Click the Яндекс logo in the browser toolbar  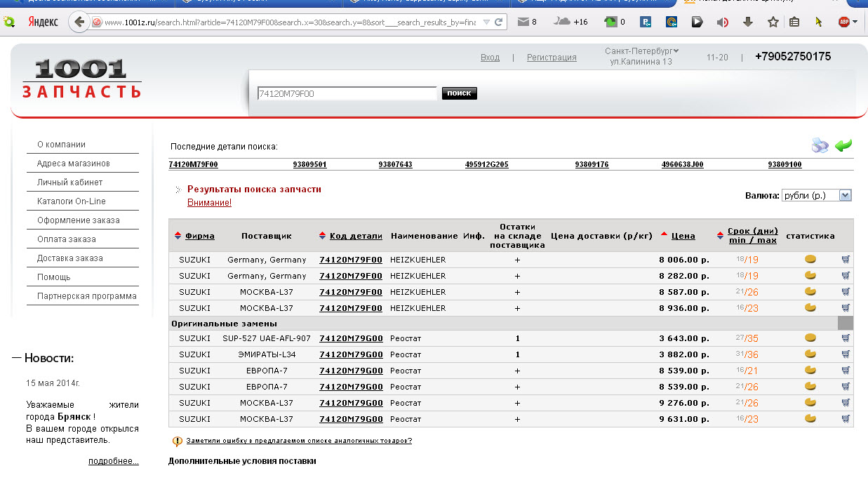pyautogui.click(x=43, y=22)
